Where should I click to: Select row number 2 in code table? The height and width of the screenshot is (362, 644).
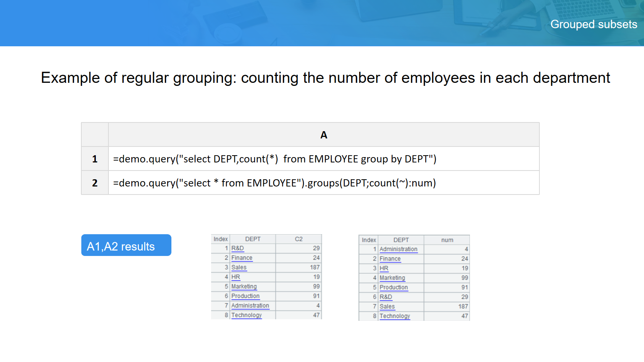click(95, 183)
